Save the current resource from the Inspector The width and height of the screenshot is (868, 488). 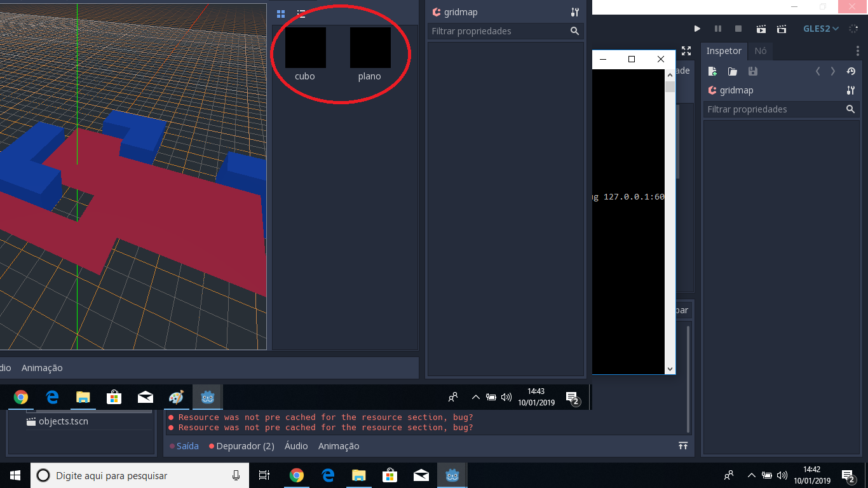[x=752, y=71]
